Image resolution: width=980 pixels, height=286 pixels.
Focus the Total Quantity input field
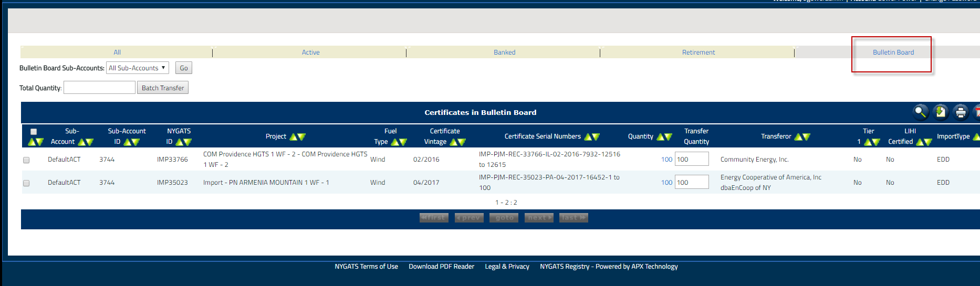(x=99, y=88)
